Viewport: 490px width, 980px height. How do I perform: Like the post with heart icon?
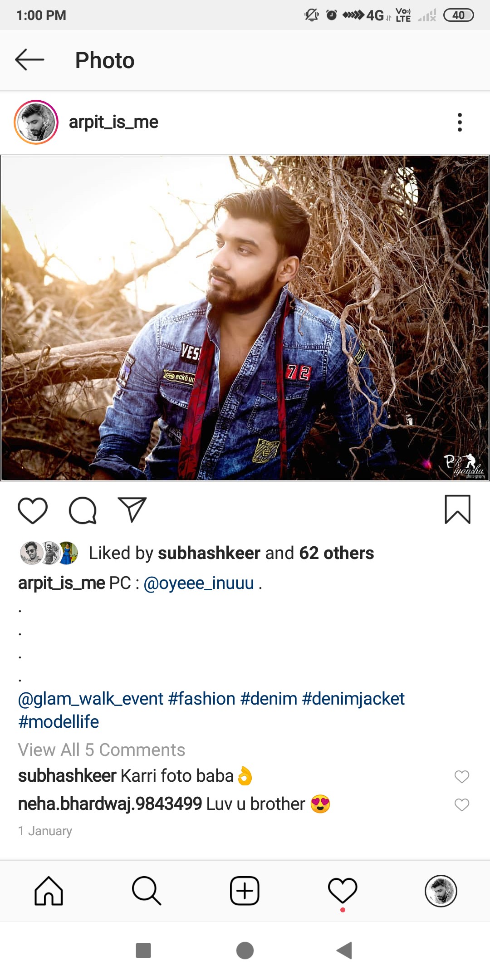pyautogui.click(x=33, y=510)
